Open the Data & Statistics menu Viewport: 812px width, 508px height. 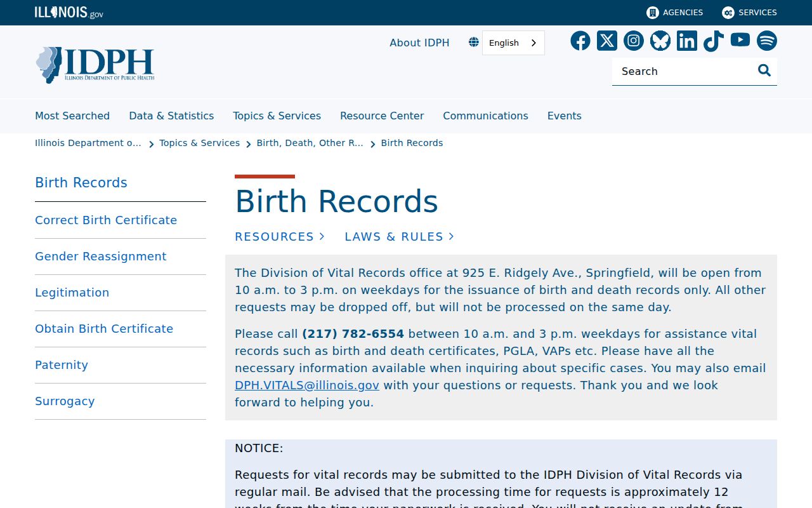171,116
